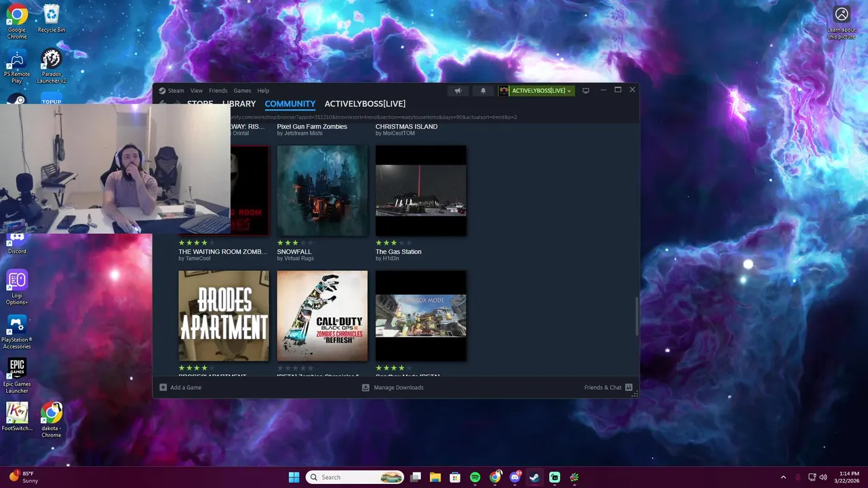Open Spotify from taskbar
Viewport: 868px width, 488px height.
tap(475, 477)
